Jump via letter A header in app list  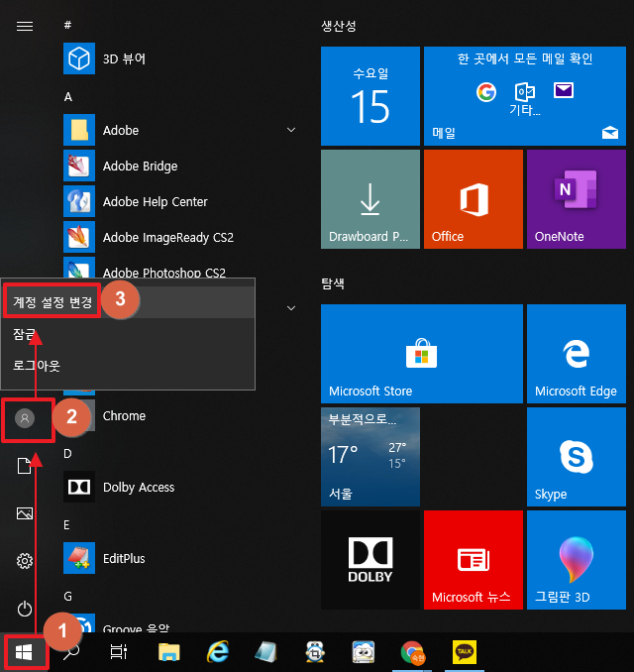point(67,97)
